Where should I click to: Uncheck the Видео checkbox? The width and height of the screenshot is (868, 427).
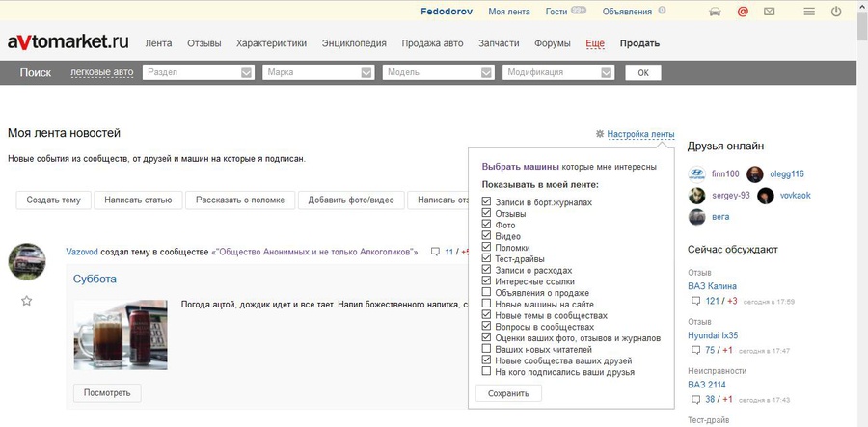pos(486,235)
